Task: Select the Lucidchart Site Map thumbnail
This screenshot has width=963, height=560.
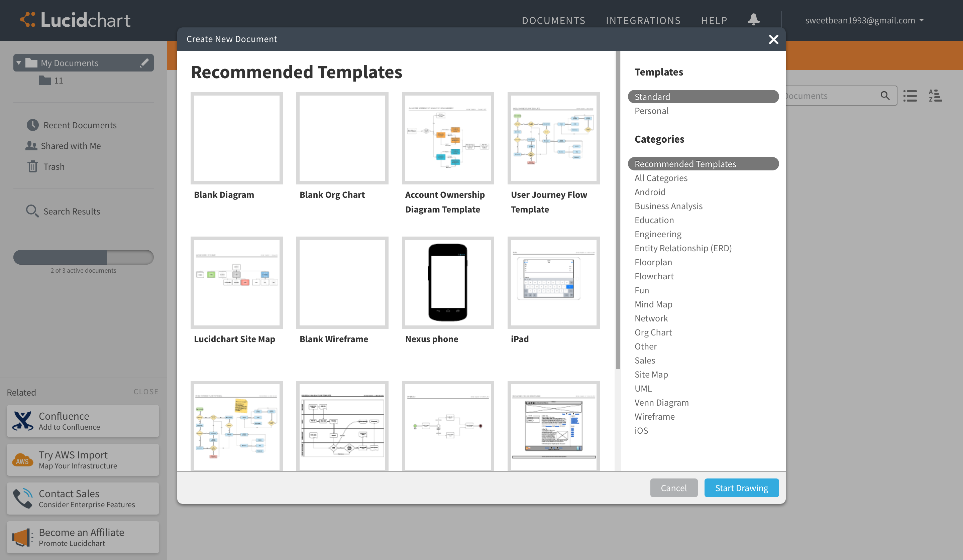Action: click(x=236, y=283)
